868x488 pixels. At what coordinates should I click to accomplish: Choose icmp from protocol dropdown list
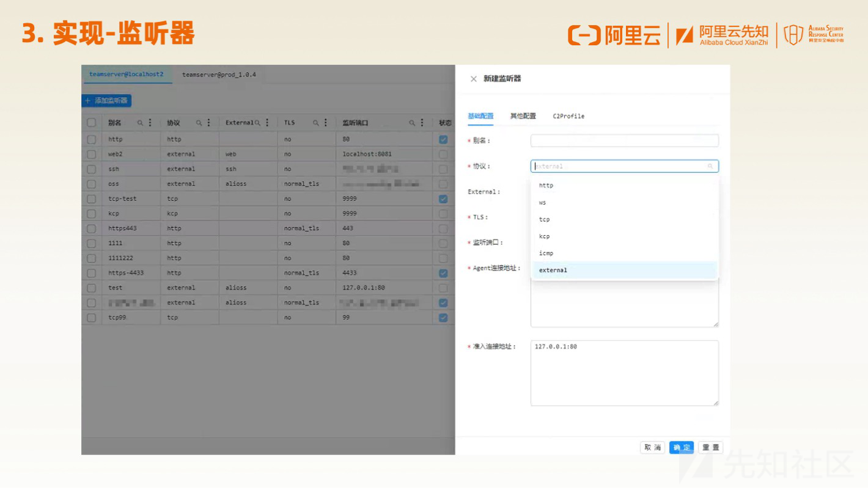(624, 253)
